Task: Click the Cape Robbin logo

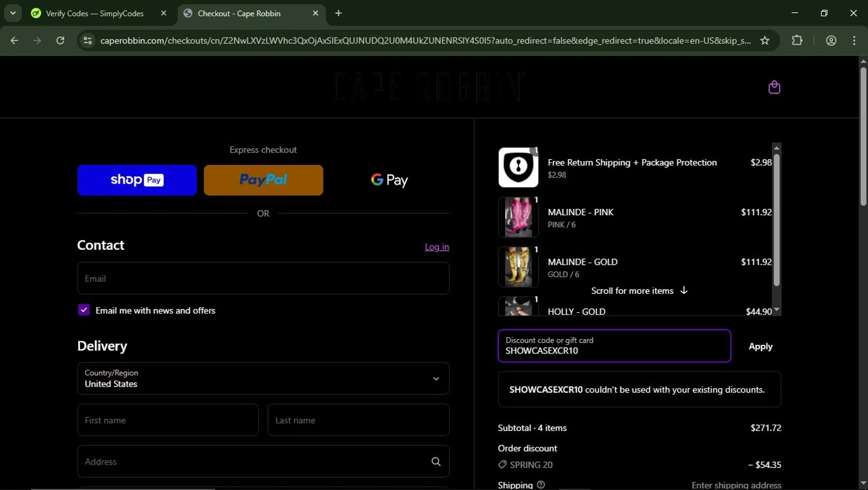Action: coord(429,87)
